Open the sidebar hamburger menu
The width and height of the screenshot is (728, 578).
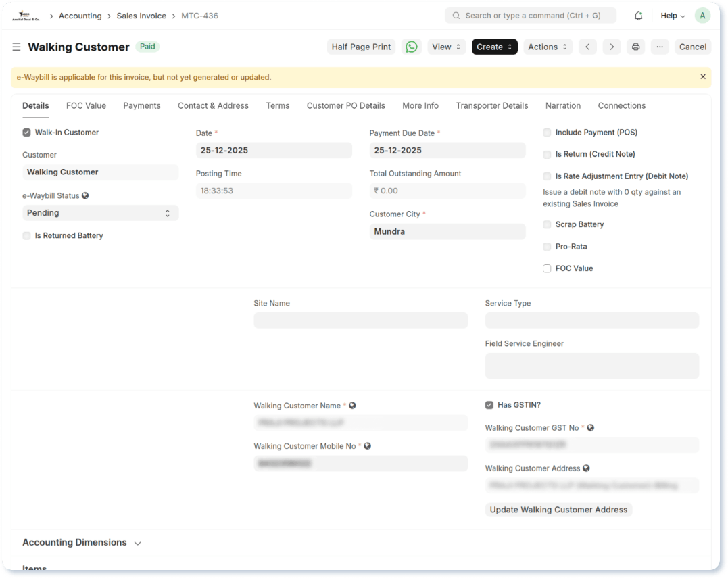(x=16, y=47)
